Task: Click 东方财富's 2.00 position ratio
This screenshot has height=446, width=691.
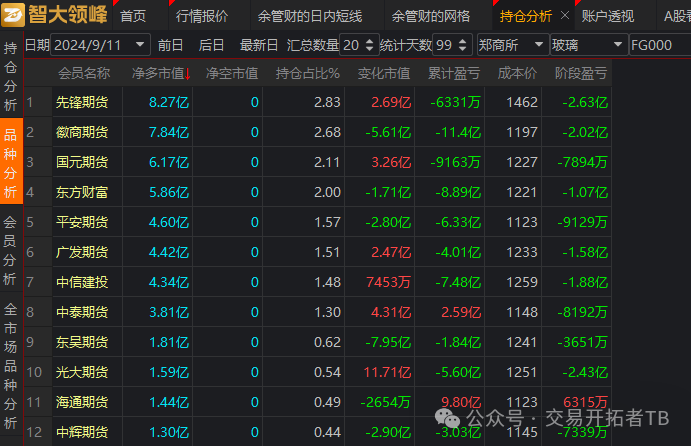Action: [327, 192]
